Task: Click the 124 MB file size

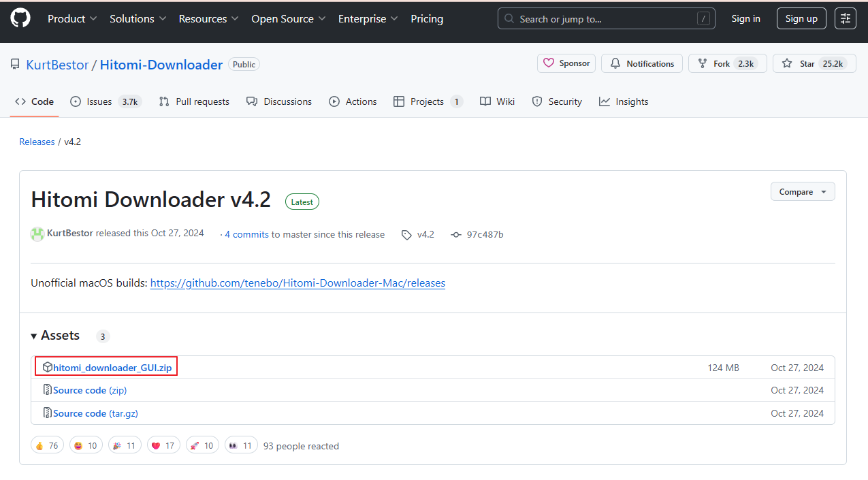Action: coord(723,368)
